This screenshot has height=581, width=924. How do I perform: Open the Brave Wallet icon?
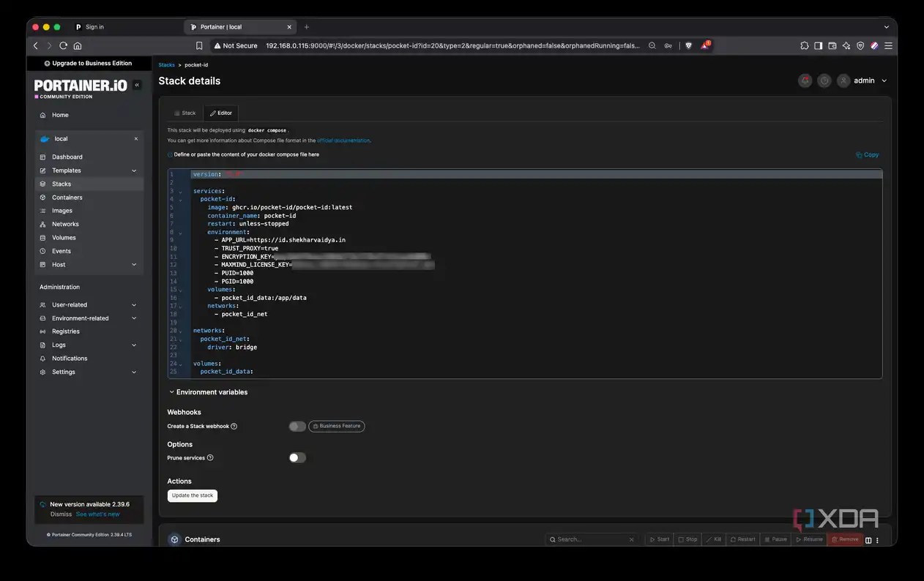(x=832, y=45)
